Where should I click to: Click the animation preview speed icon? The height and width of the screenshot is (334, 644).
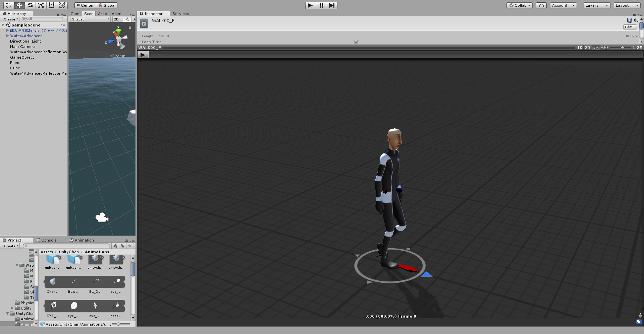604,48
